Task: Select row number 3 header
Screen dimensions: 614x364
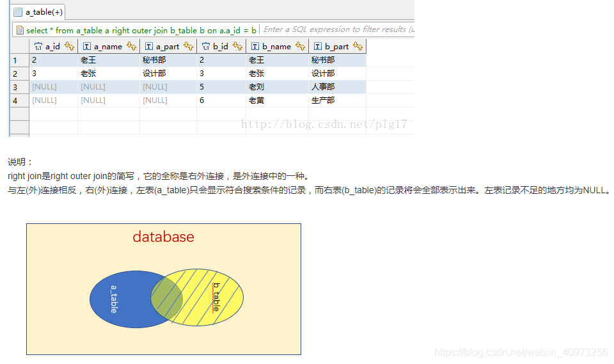Action: 20,87
